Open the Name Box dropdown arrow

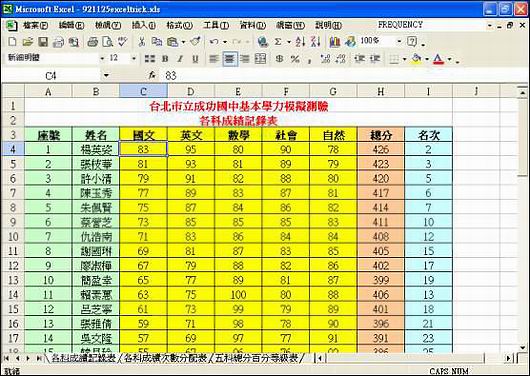click(x=106, y=75)
